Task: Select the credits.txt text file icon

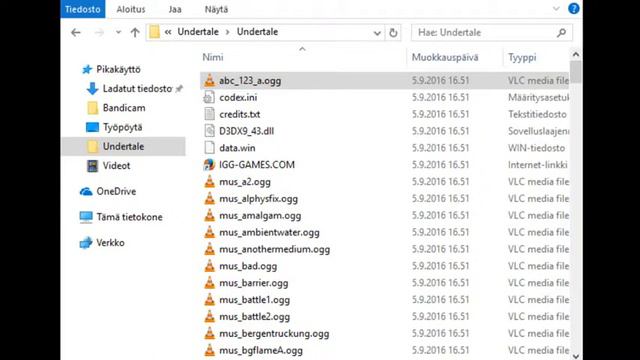Action: coord(209,114)
